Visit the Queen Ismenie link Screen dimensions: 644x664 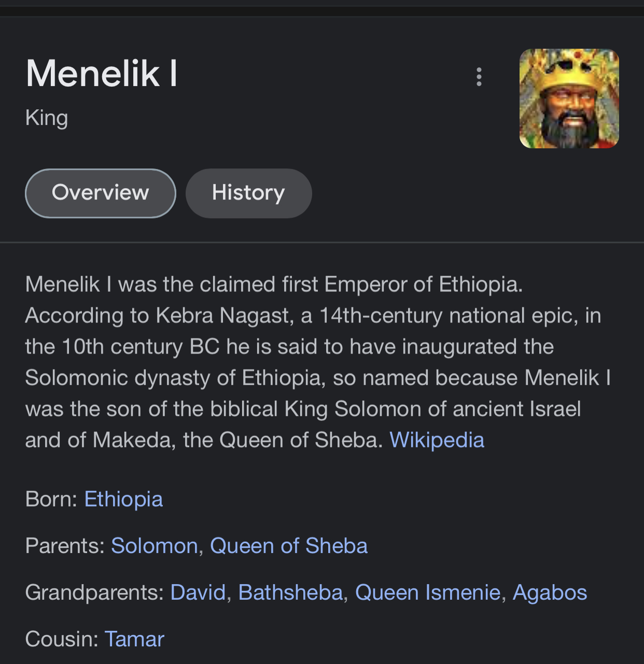pos(428,592)
